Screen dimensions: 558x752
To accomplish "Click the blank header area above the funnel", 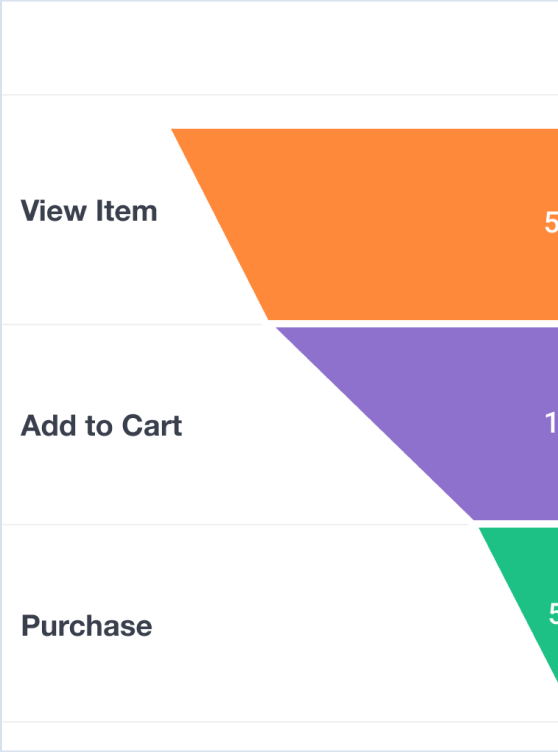I will pyautogui.click(x=280, y=48).
